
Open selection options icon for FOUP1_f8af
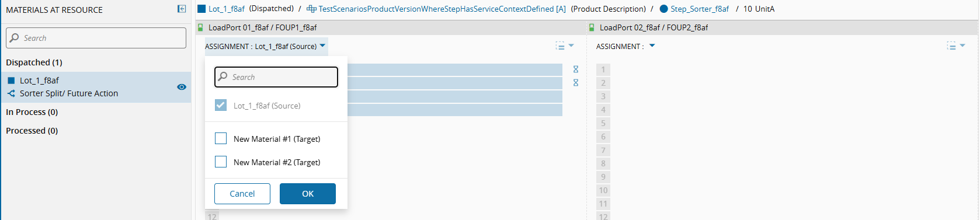pos(560,46)
